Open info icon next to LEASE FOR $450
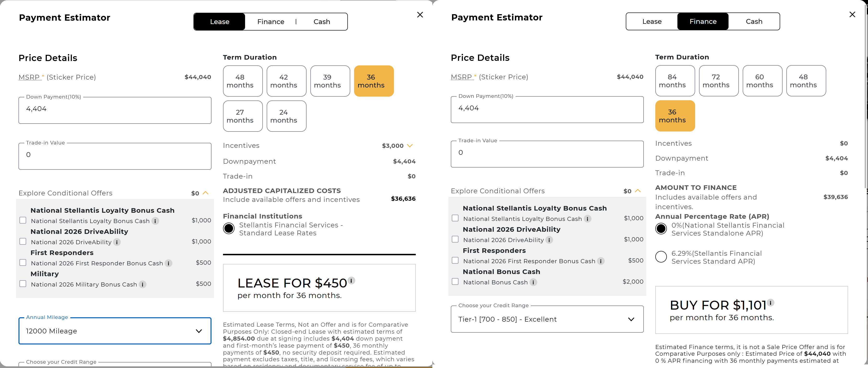 pyautogui.click(x=351, y=280)
